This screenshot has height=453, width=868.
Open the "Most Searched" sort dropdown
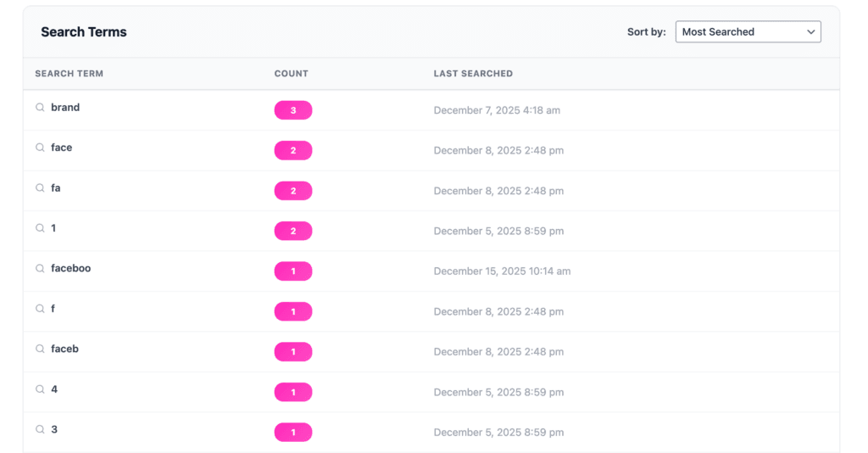[748, 32]
